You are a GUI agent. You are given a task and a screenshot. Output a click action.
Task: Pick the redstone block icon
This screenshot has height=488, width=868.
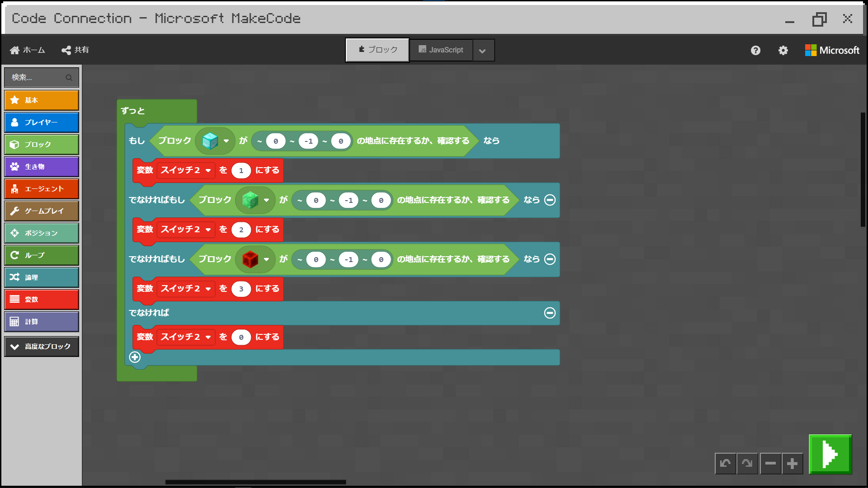250,259
